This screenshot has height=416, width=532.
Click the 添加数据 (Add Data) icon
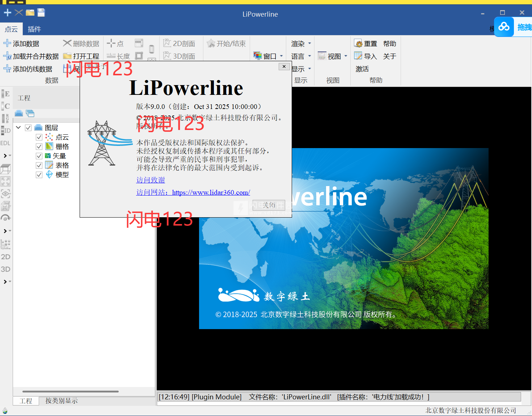[7, 43]
